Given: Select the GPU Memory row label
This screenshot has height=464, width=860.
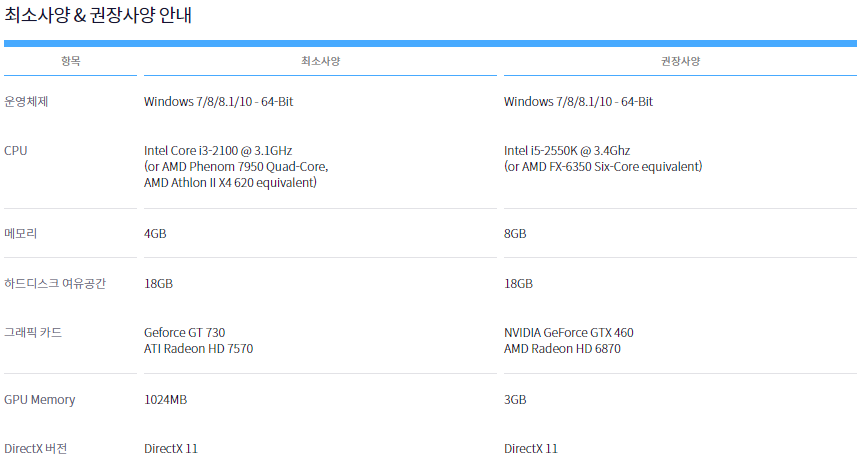Looking at the screenshot, I should click(39, 400).
